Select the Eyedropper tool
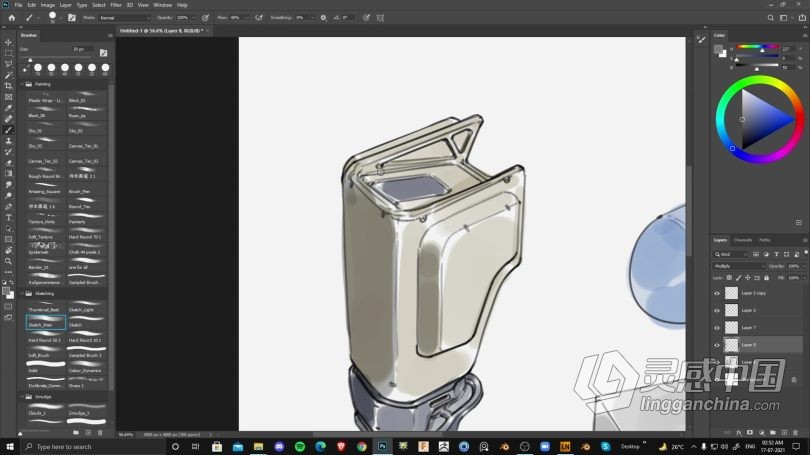Viewport: 810px width, 455px height. tap(8, 107)
